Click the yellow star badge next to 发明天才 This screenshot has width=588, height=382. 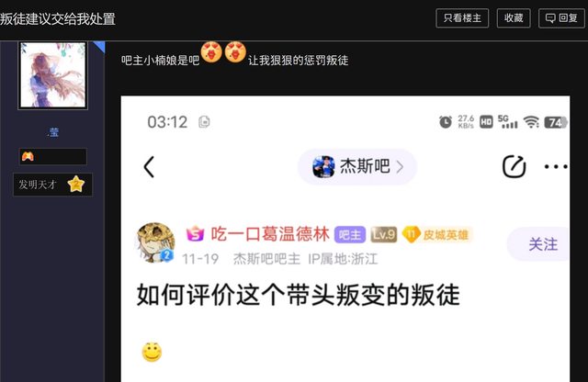76,184
